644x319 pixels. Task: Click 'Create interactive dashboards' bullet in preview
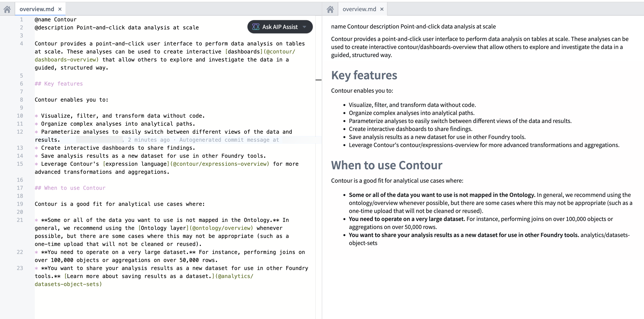[410, 129]
